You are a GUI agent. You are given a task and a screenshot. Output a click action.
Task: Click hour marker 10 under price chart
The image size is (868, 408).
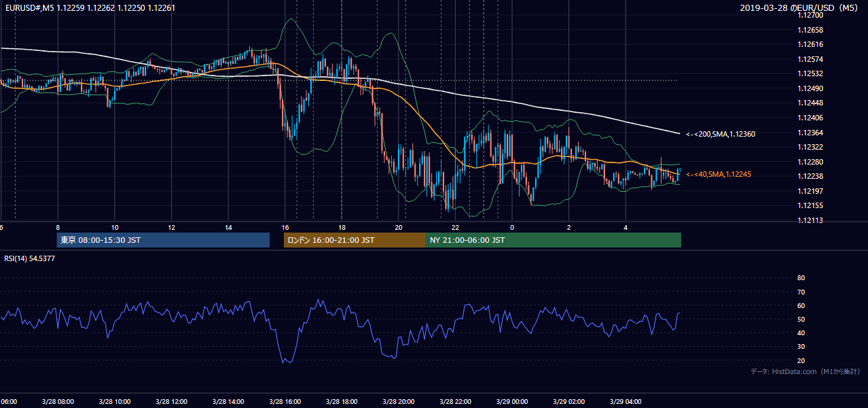115,228
